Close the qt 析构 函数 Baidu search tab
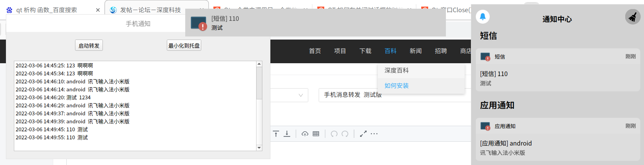The width and height of the screenshot is (644, 165). click(x=98, y=10)
